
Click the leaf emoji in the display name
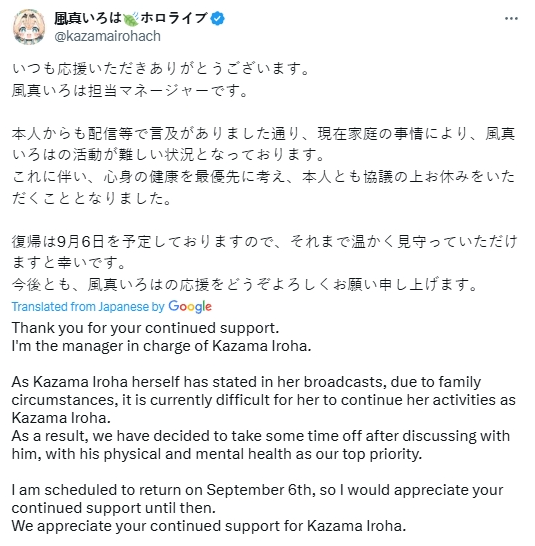pos(131,18)
